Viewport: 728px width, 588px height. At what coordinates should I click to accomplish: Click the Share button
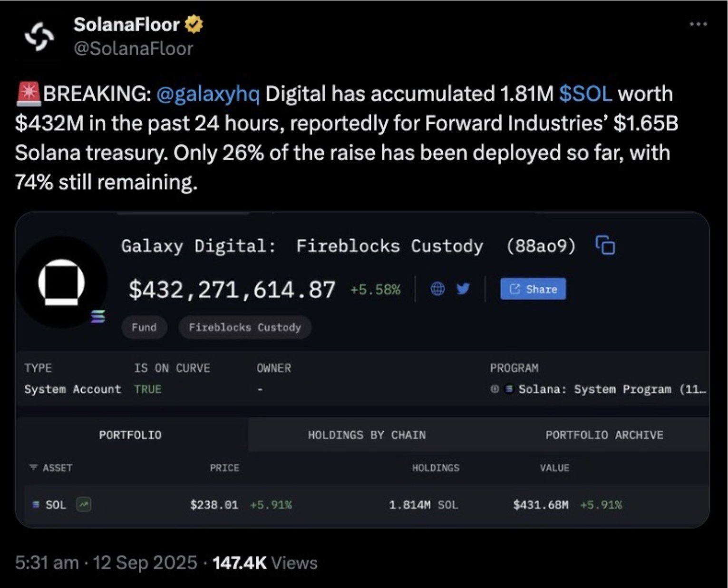[x=533, y=289]
